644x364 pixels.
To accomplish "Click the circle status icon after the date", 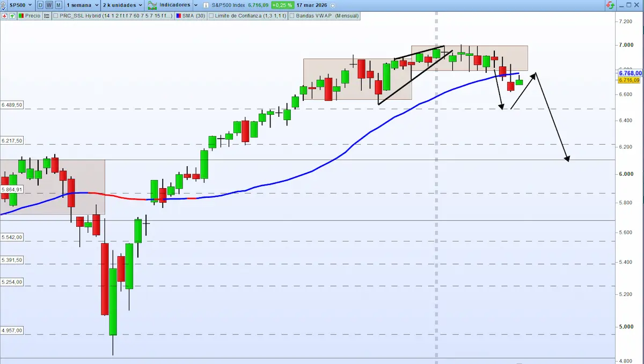I will 333,5.
